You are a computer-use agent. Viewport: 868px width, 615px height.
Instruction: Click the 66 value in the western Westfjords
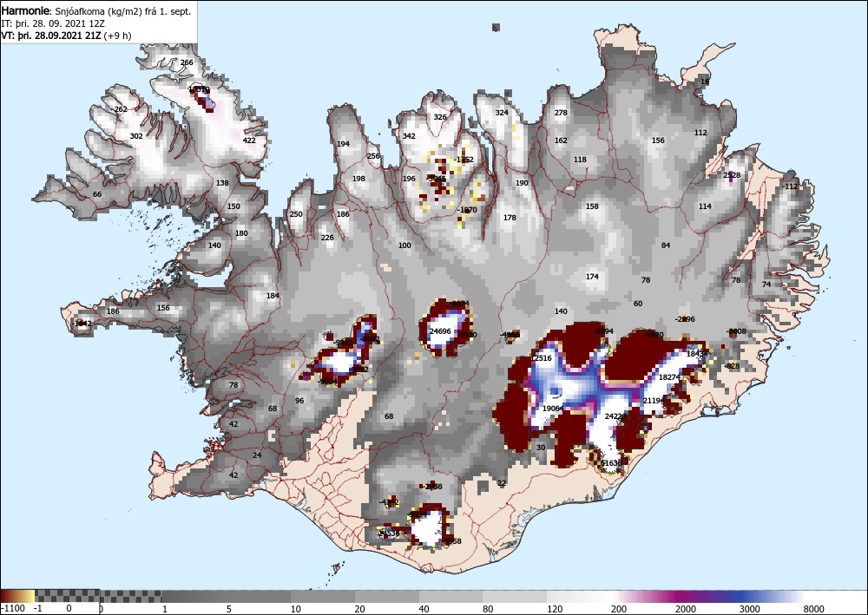coord(97,194)
